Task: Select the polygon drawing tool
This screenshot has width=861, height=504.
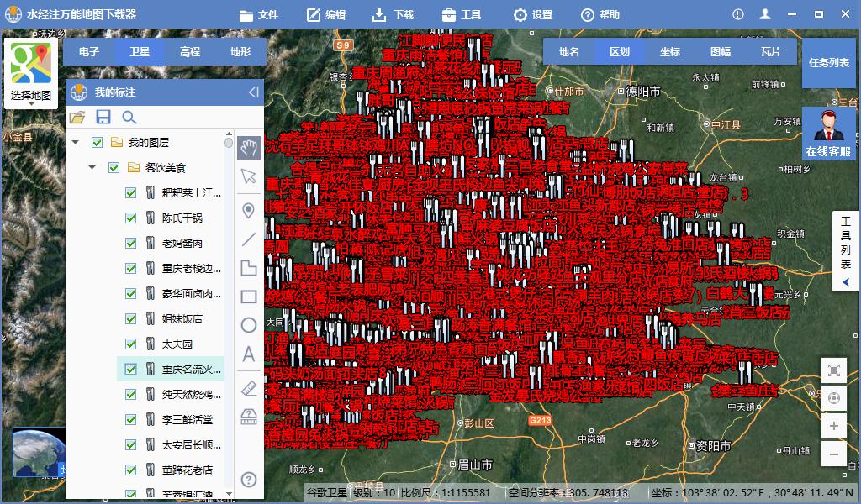Action: (x=249, y=268)
